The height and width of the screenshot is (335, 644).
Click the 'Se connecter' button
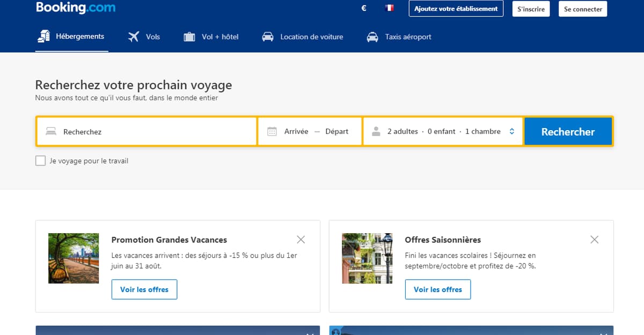coord(583,9)
